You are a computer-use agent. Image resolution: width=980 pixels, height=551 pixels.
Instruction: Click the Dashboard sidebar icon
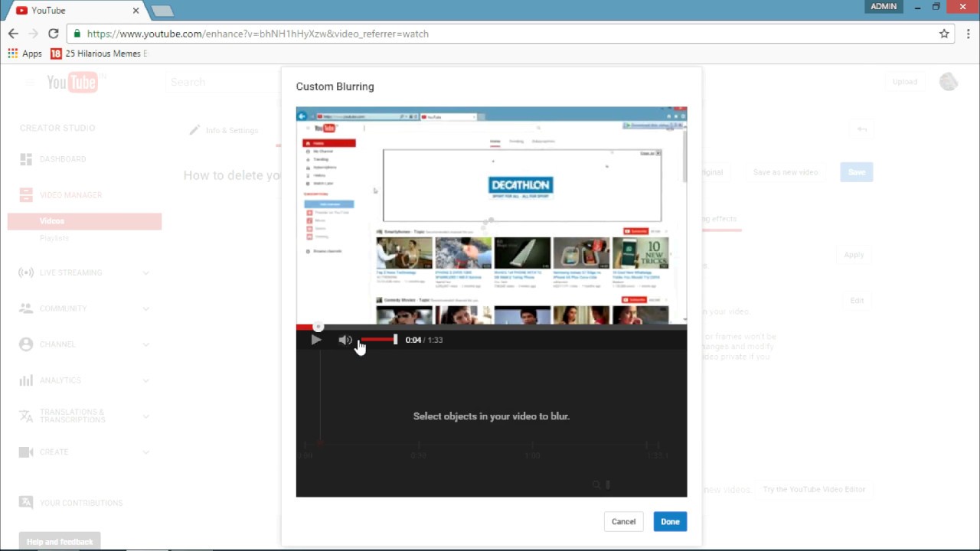[26, 159]
